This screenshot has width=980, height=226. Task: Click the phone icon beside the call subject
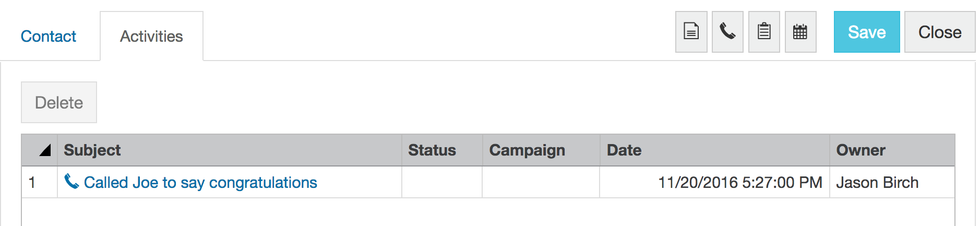click(x=71, y=182)
